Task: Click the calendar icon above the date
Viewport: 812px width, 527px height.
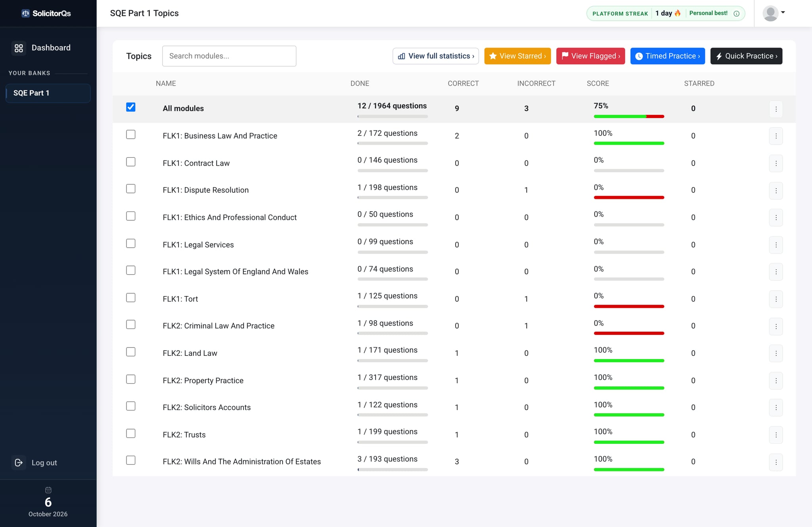Action: pyautogui.click(x=48, y=490)
